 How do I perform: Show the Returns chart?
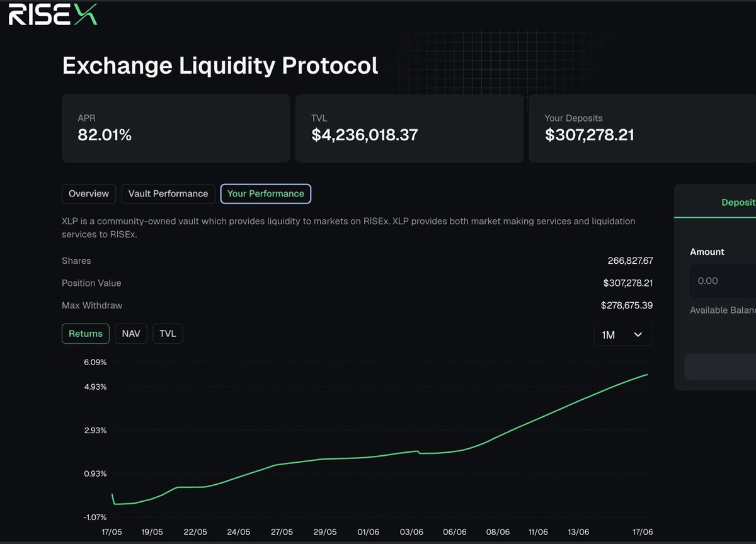coord(86,334)
